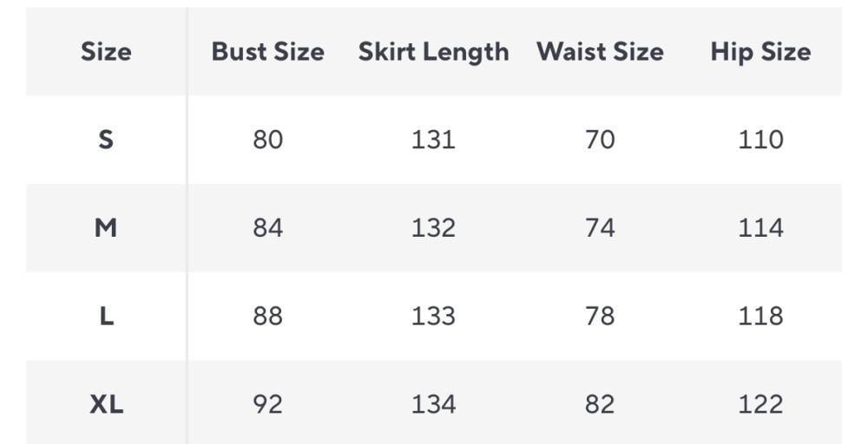Click hip size value 122
The height and width of the screenshot is (444, 868).
pyautogui.click(x=760, y=404)
